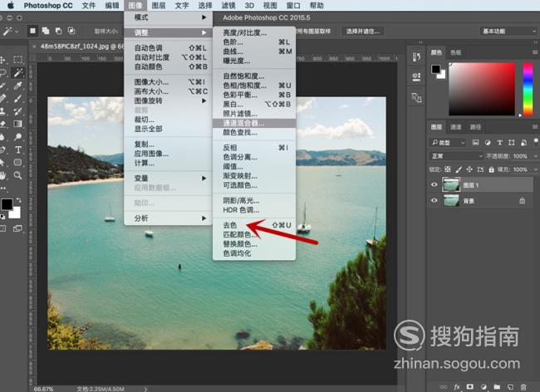540x392 pixels.
Task: Open layer filter 类型 dropdown
Action: pos(447,143)
